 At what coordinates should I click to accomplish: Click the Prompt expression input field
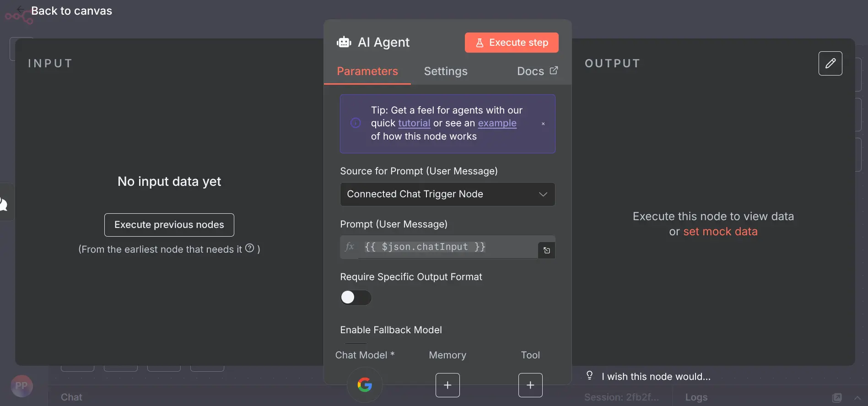(448, 247)
